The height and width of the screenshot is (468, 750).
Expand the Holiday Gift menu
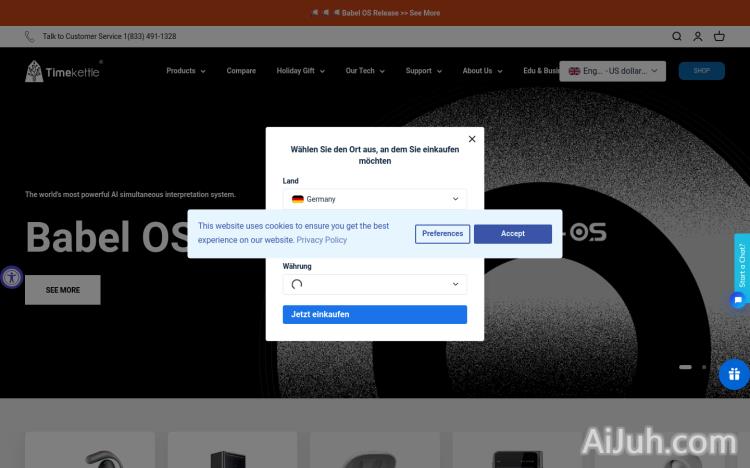300,71
